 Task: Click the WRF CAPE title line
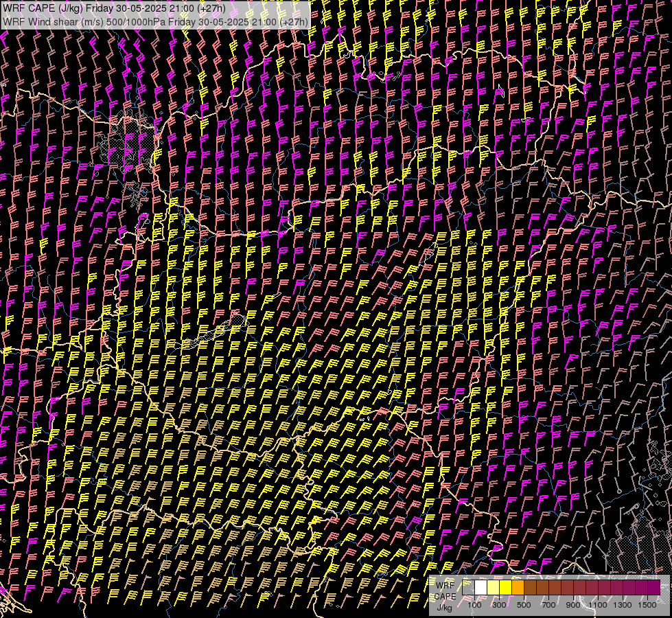(114, 8)
